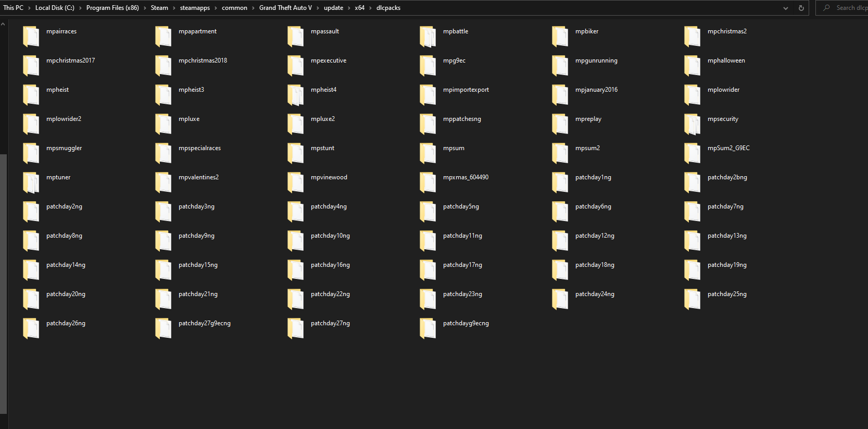Image resolution: width=868 pixels, height=429 pixels.
Task: Click the mptuner folder icon
Action: coord(31,182)
